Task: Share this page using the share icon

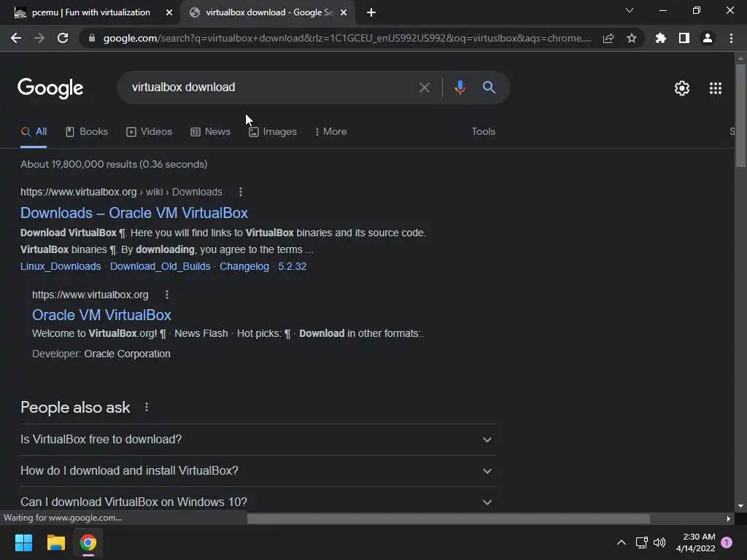Action: [608, 38]
